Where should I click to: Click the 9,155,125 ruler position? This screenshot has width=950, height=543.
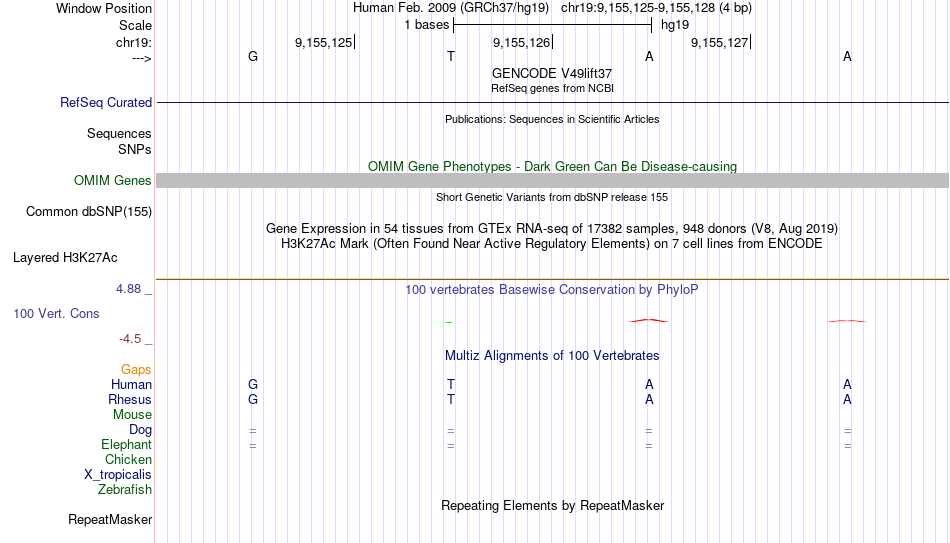point(323,42)
